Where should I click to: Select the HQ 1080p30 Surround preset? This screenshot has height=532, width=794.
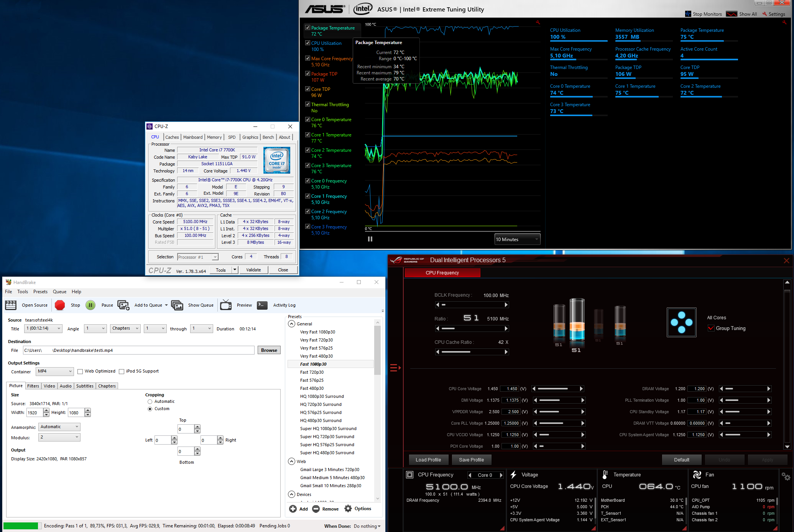(322, 396)
